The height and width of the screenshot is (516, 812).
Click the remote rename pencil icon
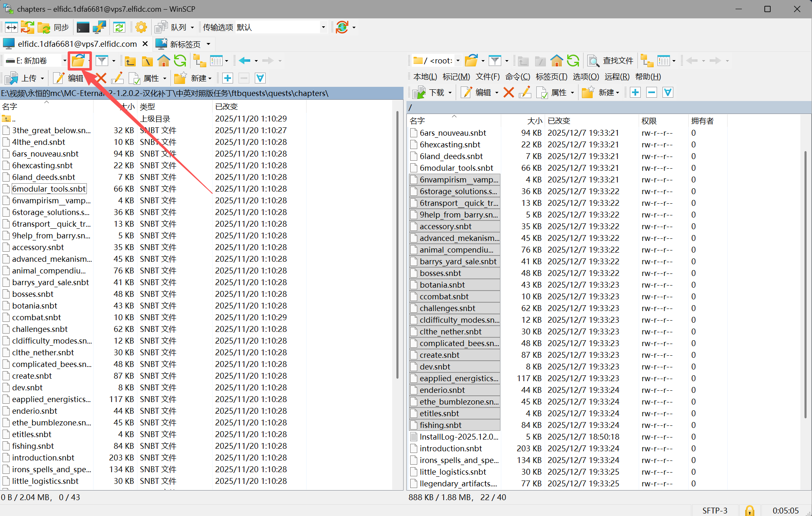(525, 92)
